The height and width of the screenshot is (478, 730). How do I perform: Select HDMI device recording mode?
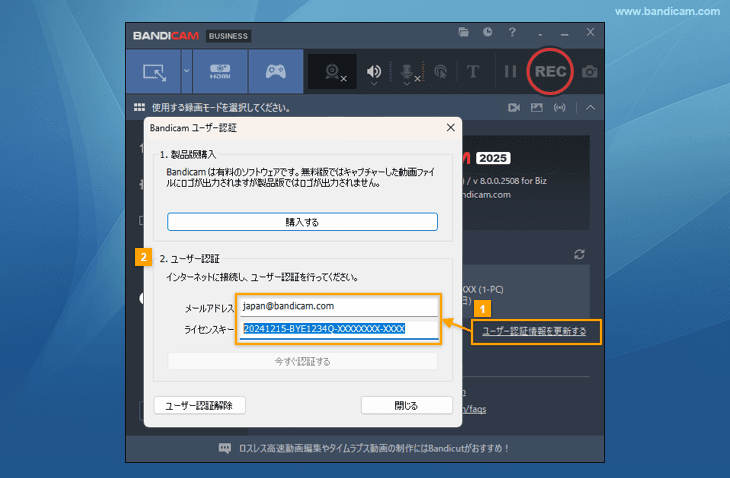tap(220, 72)
